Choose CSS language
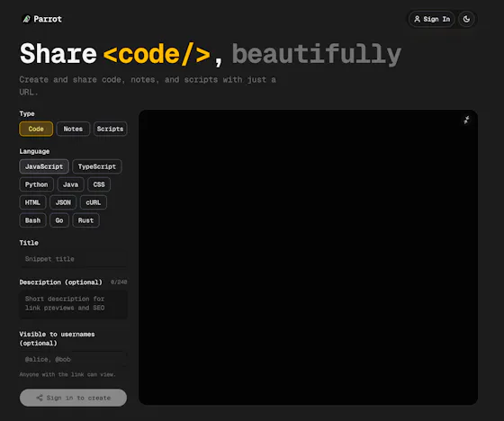504x421 pixels. point(99,184)
